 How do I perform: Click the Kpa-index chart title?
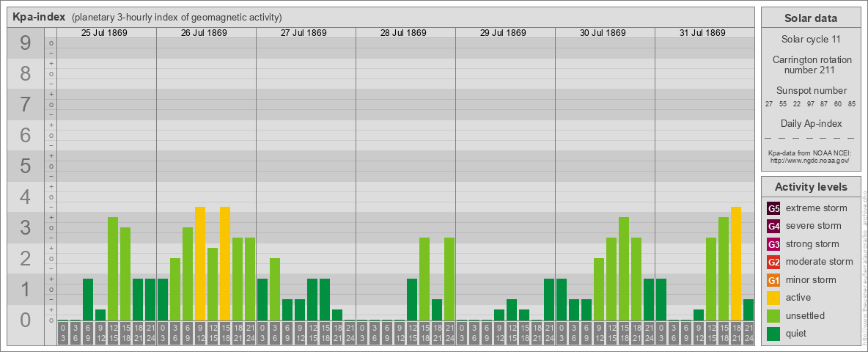pyautogui.click(x=39, y=17)
